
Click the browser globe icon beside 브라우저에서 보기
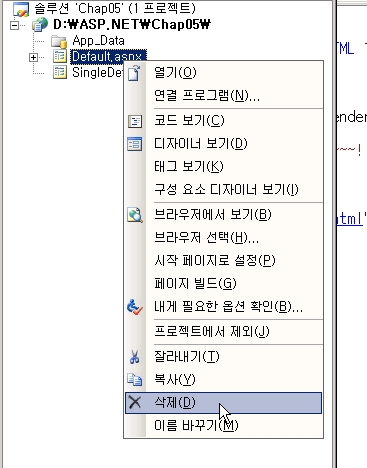click(135, 215)
